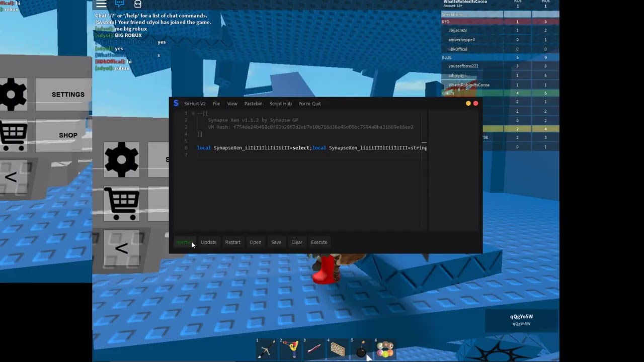Click the Synapse Xen v1.1.2 comment line

253,120
